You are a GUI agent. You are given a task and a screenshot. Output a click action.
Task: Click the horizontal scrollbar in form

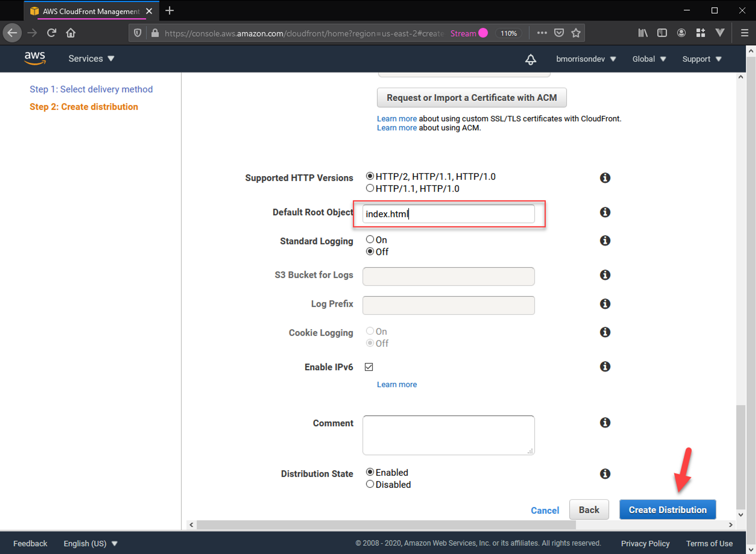pyautogui.click(x=386, y=525)
